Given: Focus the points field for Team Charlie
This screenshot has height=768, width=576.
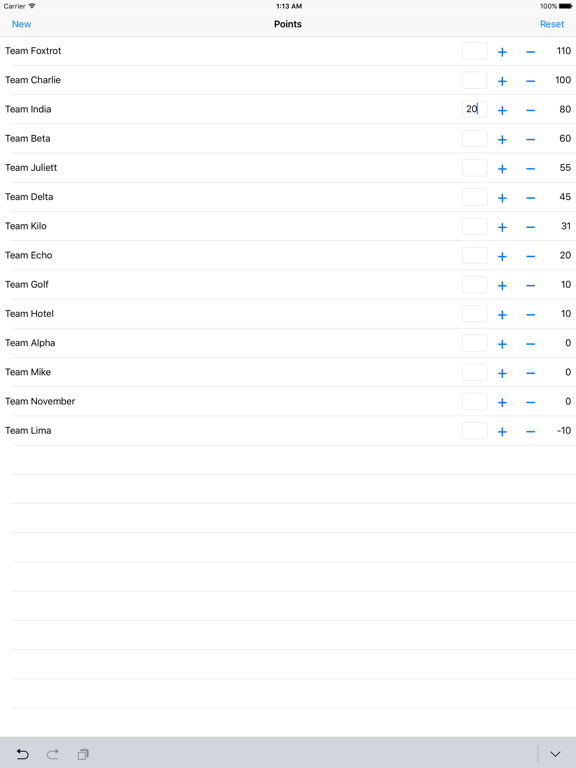Looking at the screenshot, I should pyautogui.click(x=475, y=80).
